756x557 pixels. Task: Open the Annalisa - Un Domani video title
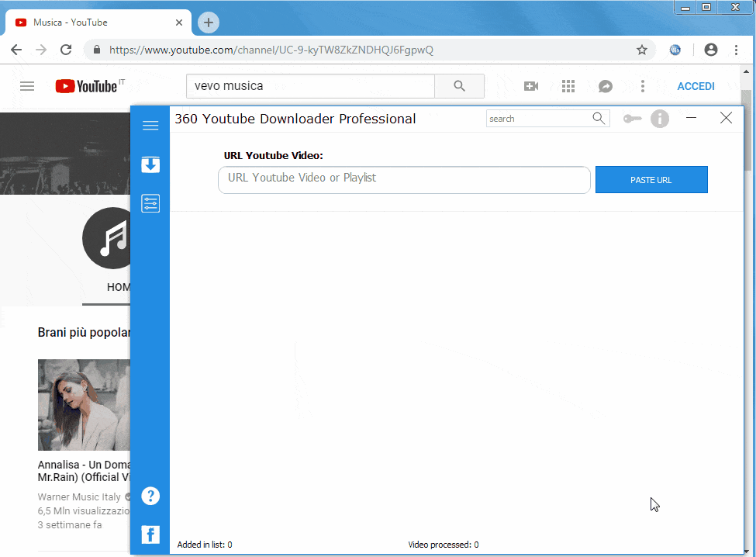pos(84,471)
